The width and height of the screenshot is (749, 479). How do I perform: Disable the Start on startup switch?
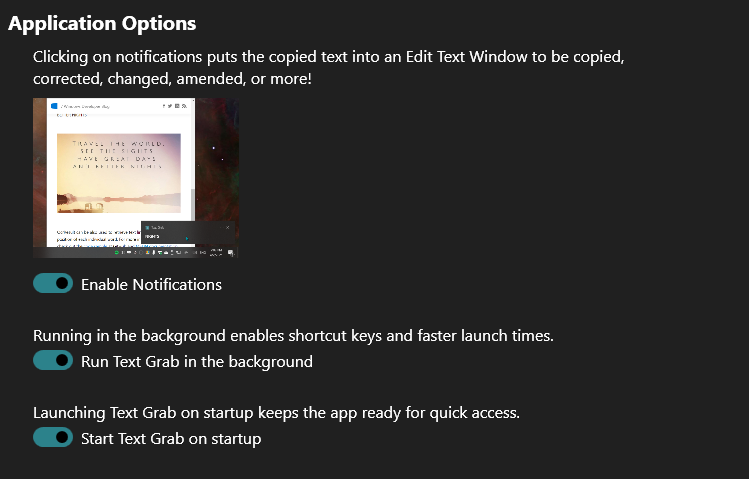pos(53,437)
